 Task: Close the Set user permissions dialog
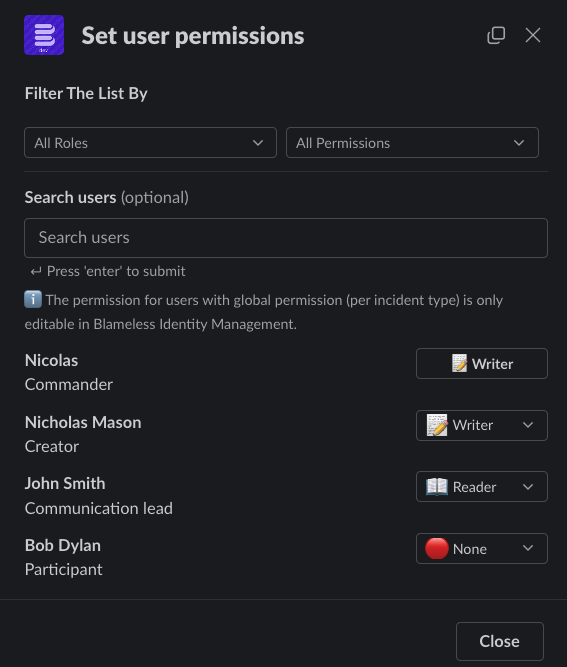pyautogui.click(x=533, y=35)
